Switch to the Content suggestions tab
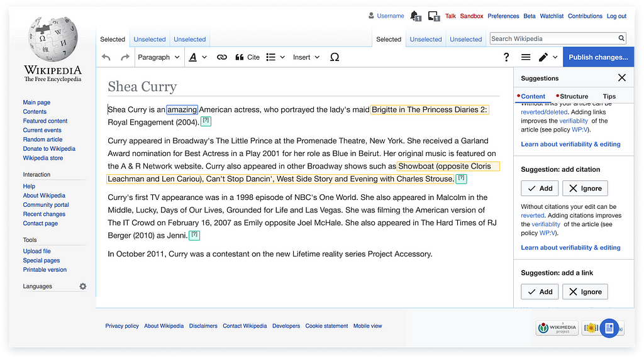644x359 pixels. (533, 96)
